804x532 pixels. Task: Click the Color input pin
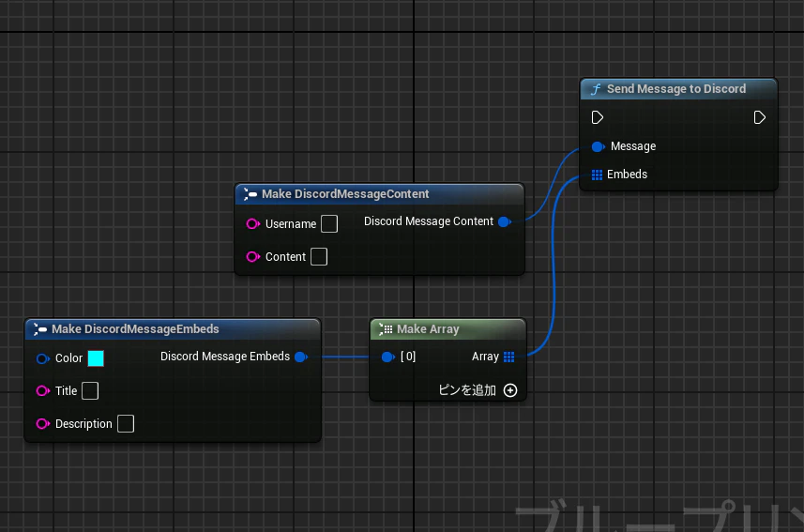coord(42,358)
